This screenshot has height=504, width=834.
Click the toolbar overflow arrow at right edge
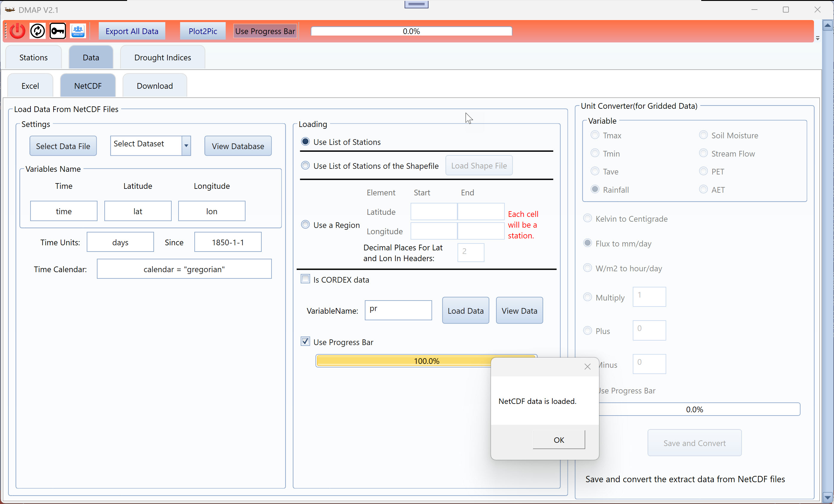tap(818, 38)
